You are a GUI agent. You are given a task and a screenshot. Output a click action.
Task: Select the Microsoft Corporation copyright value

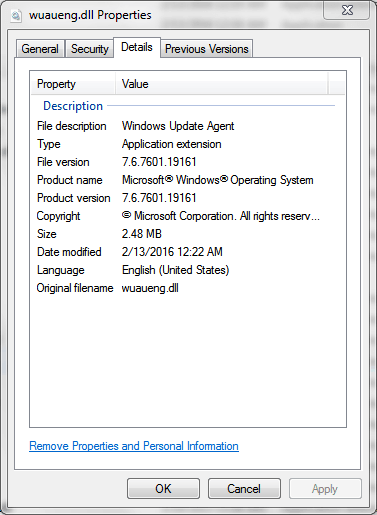coord(221,216)
